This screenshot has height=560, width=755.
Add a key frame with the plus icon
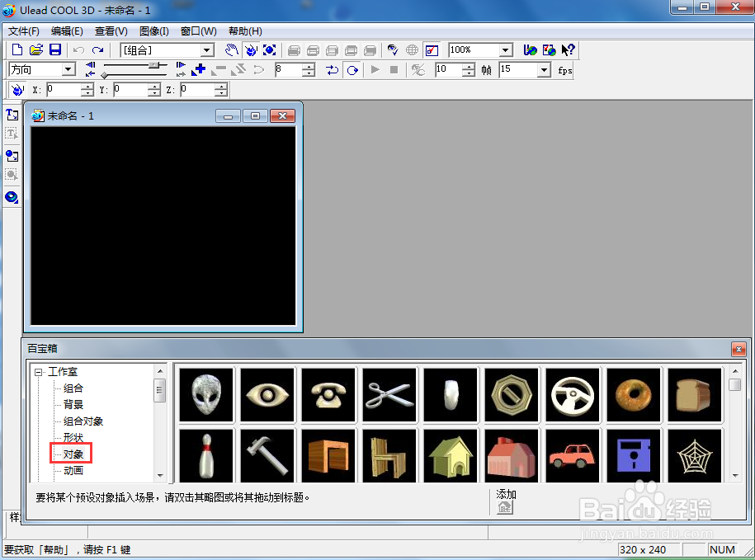[x=198, y=70]
